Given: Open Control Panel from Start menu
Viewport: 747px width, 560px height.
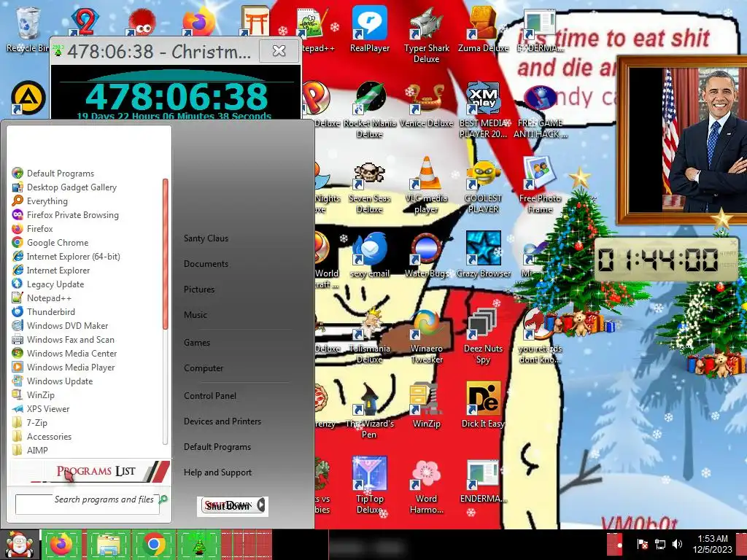Looking at the screenshot, I should [210, 396].
